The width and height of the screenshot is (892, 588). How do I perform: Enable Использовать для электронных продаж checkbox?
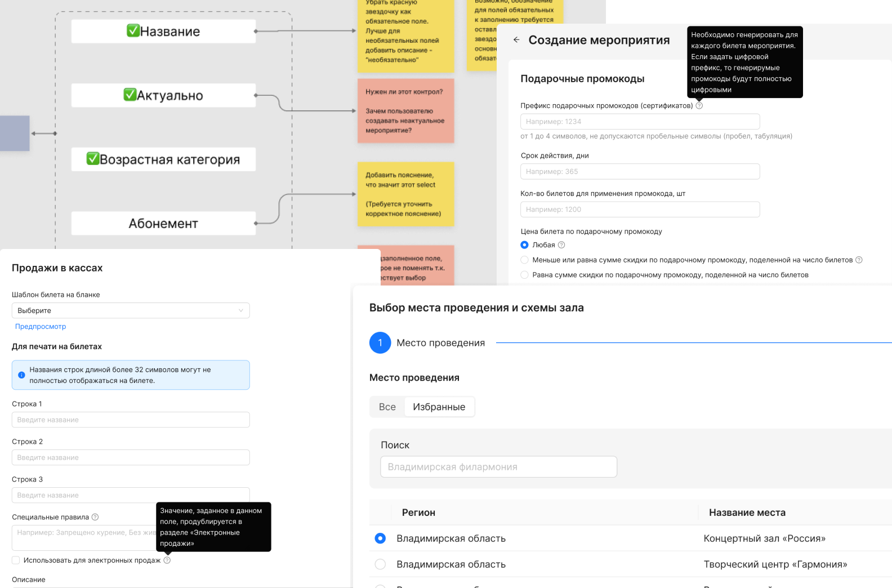point(16,560)
